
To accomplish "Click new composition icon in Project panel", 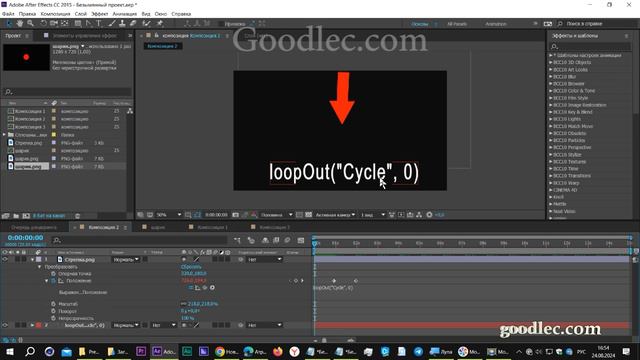I will (26, 216).
